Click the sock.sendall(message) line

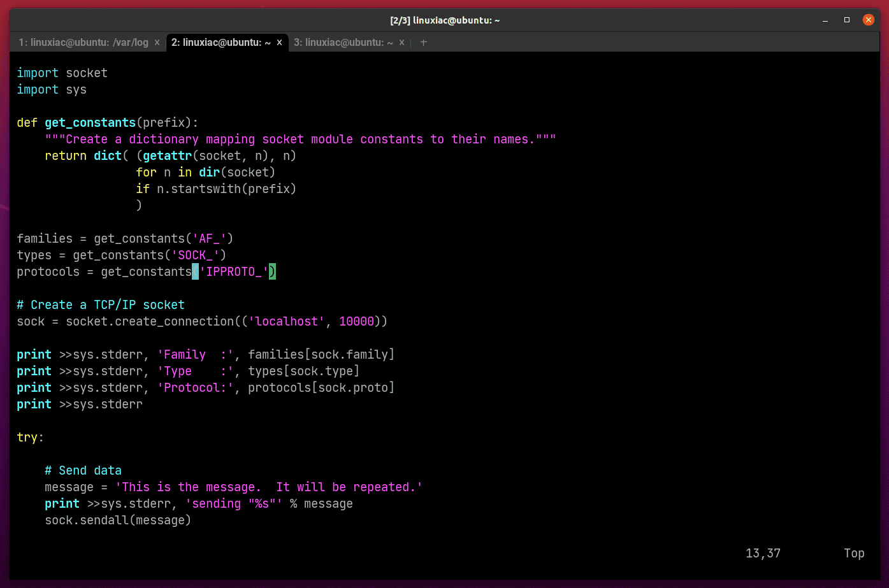[x=118, y=520]
